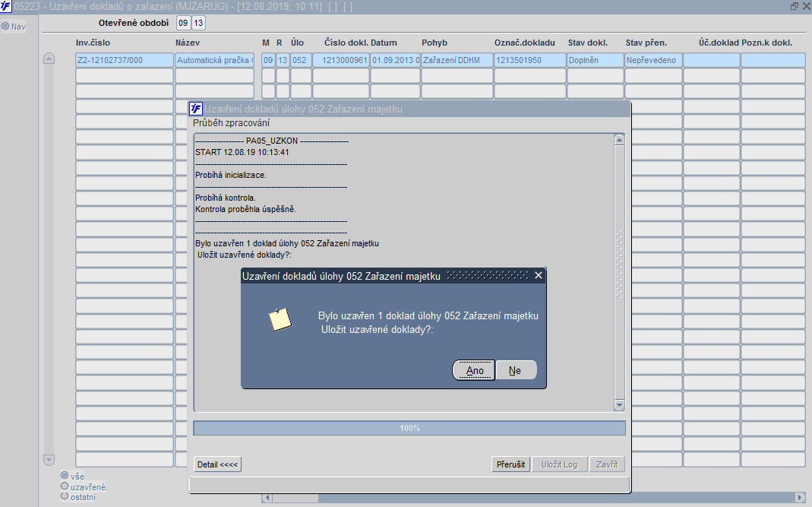
Task: Select the 'vše' radio option
Action: click(x=65, y=475)
